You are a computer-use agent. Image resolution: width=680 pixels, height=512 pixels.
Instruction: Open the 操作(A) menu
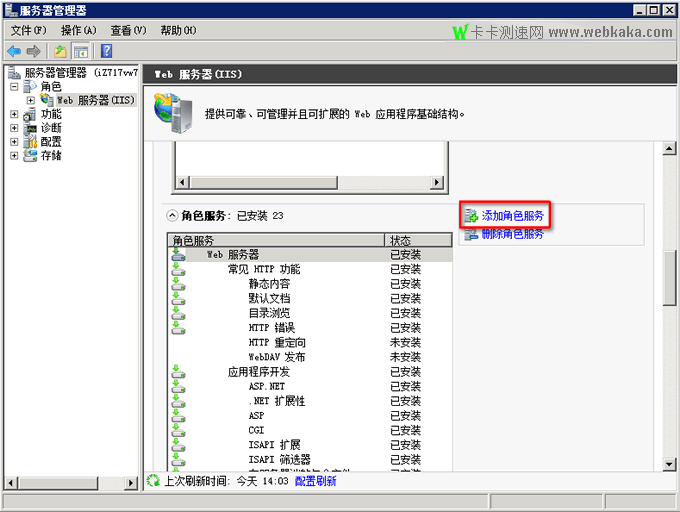click(79, 31)
